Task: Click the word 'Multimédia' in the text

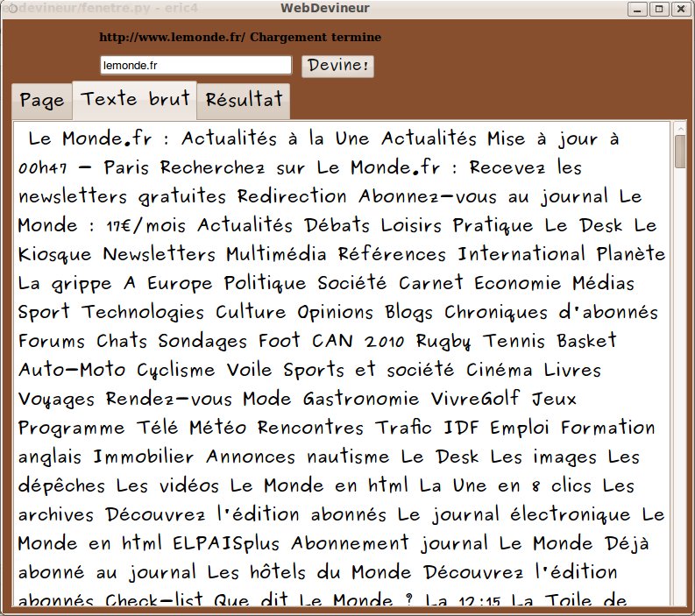Action: coord(277,254)
